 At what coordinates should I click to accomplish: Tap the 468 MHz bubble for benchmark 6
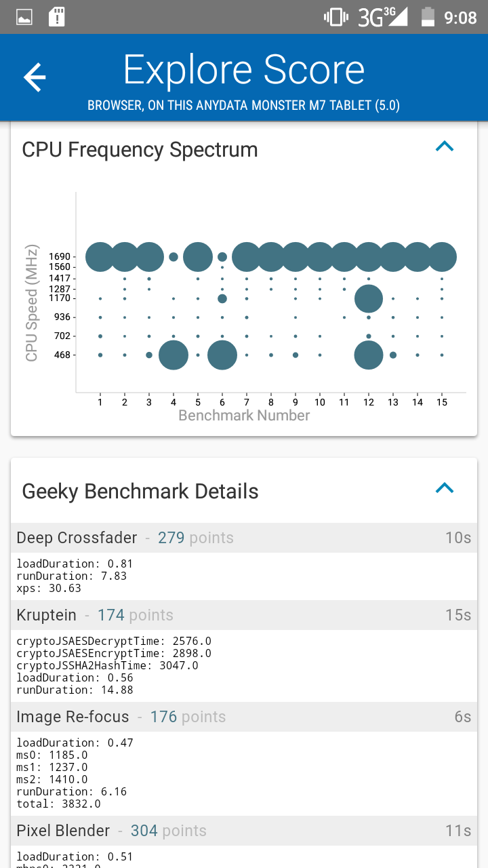222,355
